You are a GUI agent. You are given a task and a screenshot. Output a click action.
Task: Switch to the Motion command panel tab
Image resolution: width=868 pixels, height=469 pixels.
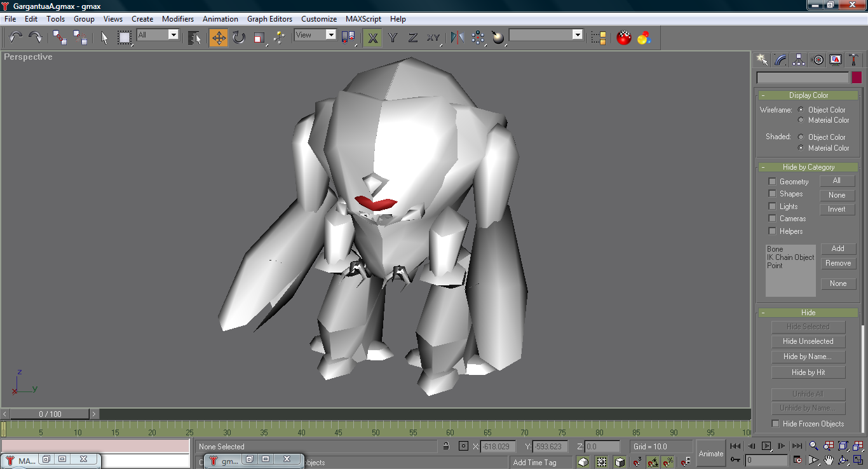tap(818, 60)
